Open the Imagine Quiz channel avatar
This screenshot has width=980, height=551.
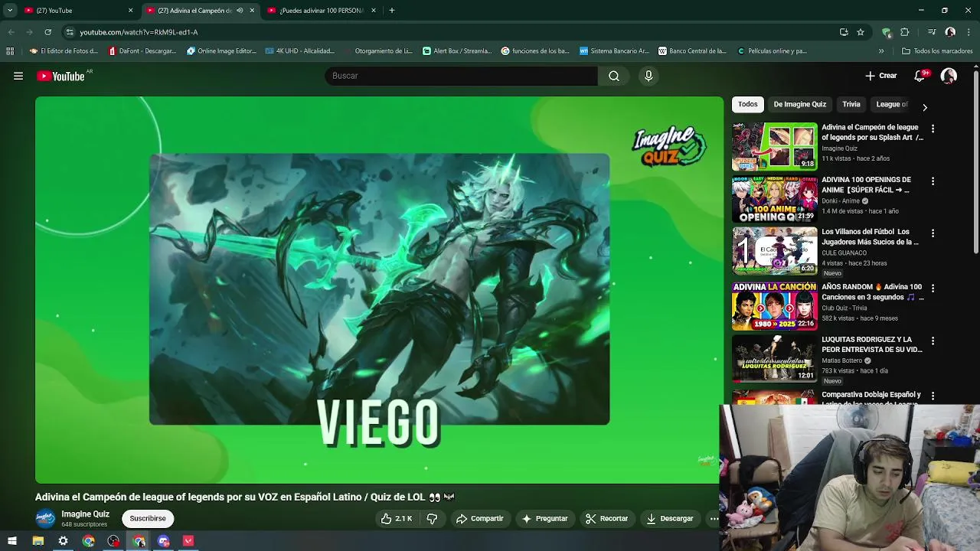(46, 518)
